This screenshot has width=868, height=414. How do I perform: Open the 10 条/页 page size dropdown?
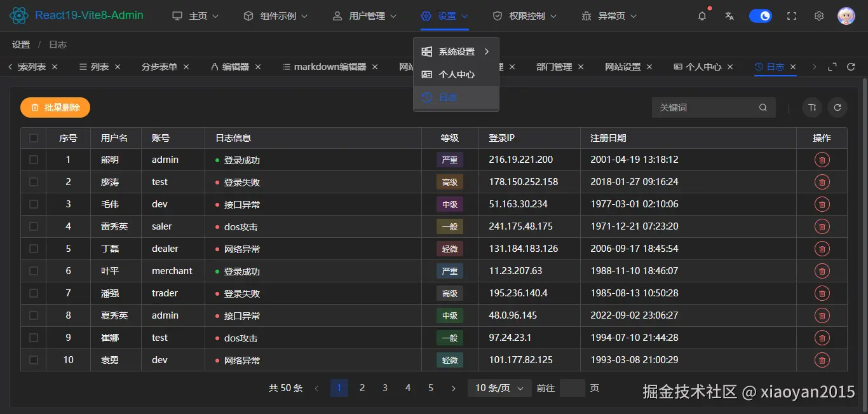[x=499, y=388]
